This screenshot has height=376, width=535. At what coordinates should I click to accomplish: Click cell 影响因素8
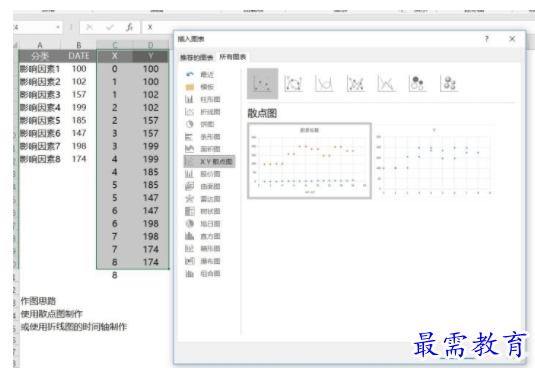tap(40, 159)
